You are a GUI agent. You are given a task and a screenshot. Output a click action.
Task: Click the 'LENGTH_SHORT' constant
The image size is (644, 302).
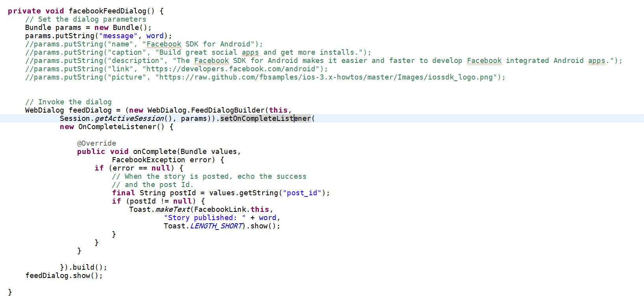point(216,226)
